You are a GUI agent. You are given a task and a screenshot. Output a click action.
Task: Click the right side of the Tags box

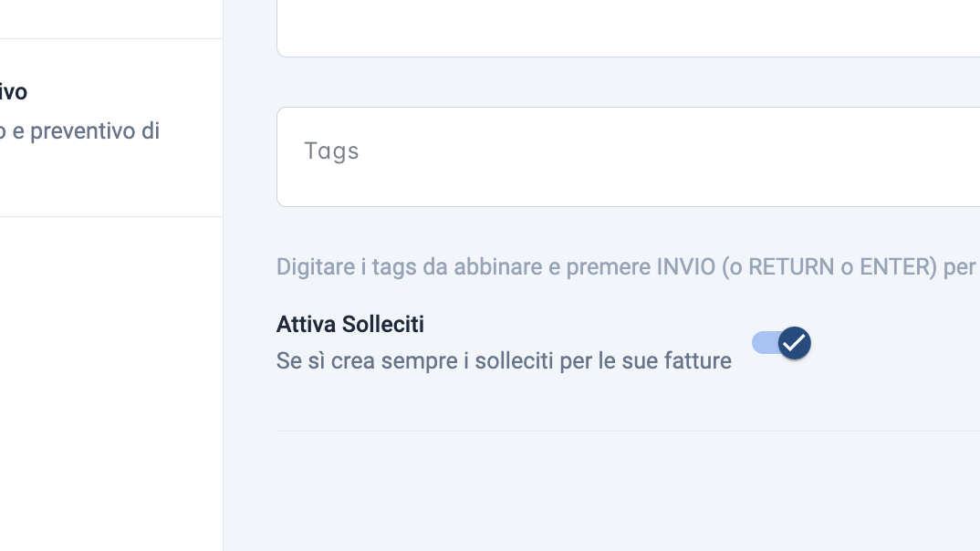[875, 157]
